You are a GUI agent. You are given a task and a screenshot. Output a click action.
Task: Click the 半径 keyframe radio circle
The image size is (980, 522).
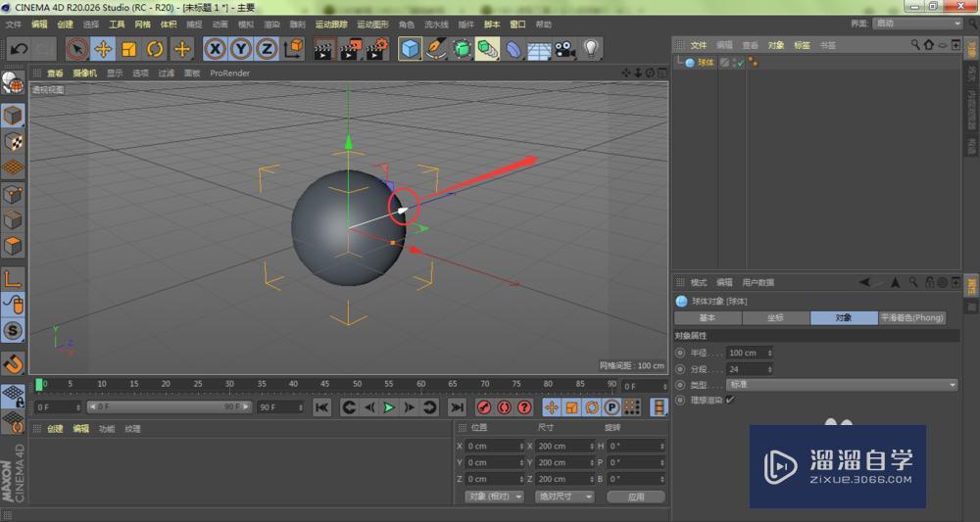pos(681,353)
